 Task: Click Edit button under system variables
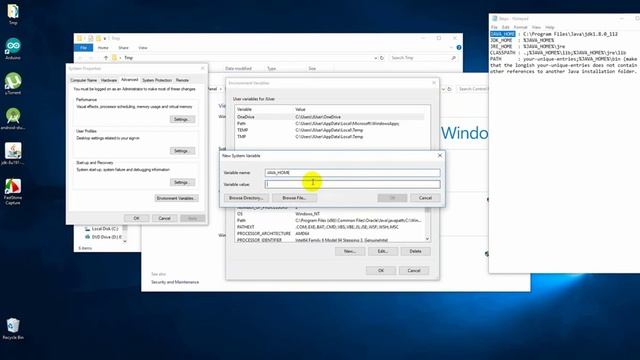click(382, 251)
